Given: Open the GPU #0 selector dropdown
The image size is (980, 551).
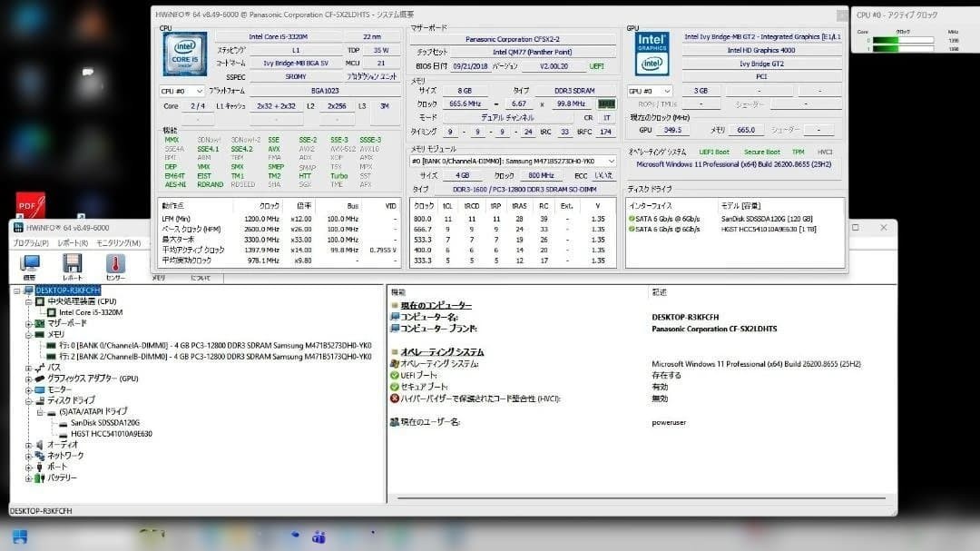Looking at the screenshot, I should [x=650, y=92].
